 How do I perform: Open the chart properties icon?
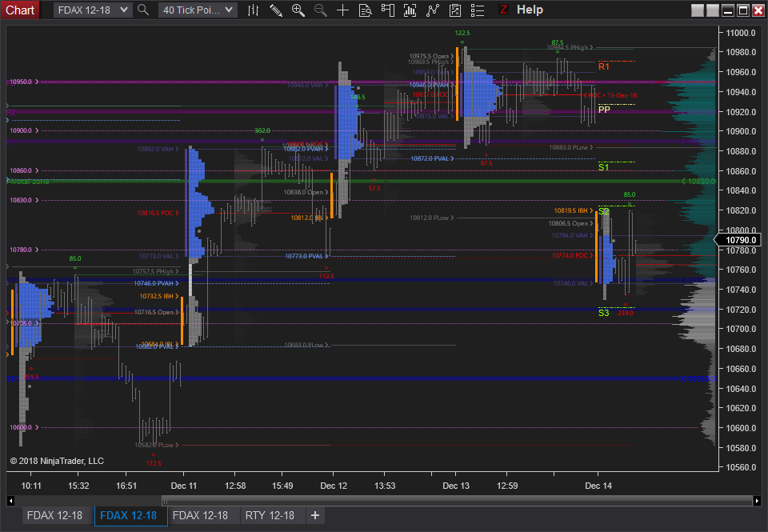[455, 10]
